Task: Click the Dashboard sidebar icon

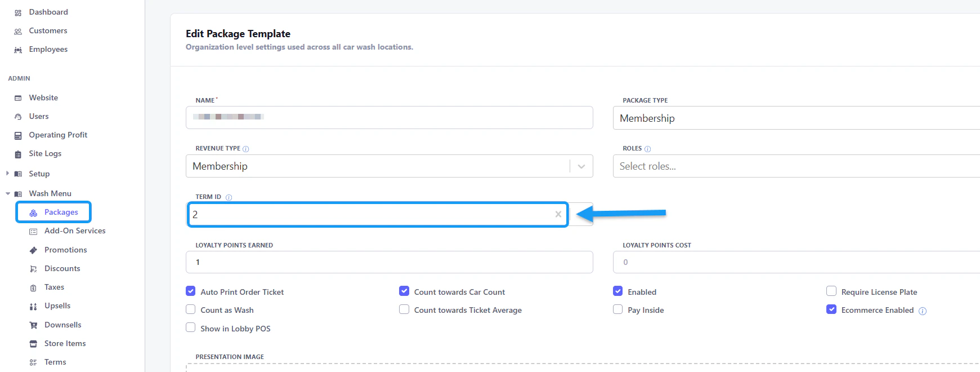Action: 18,12
